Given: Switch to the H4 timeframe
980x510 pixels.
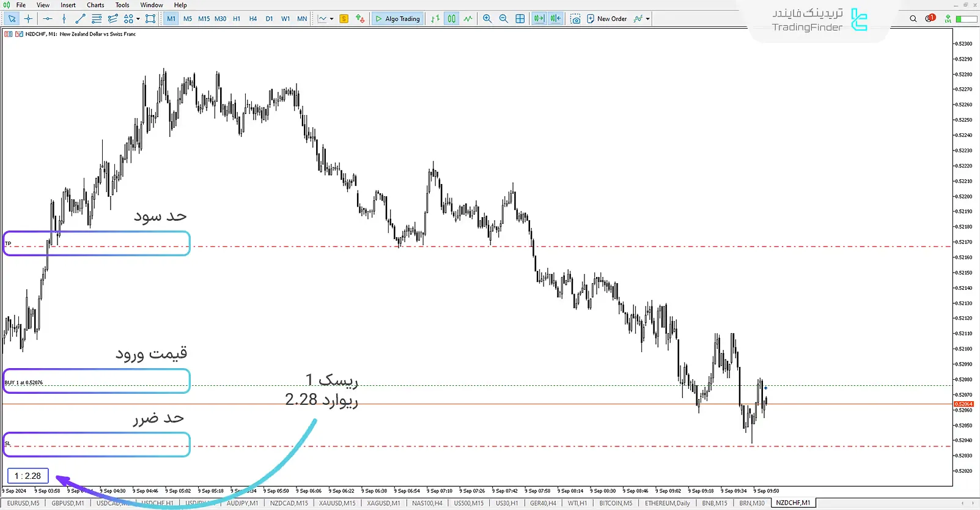Looking at the screenshot, I should coord(253,19).
